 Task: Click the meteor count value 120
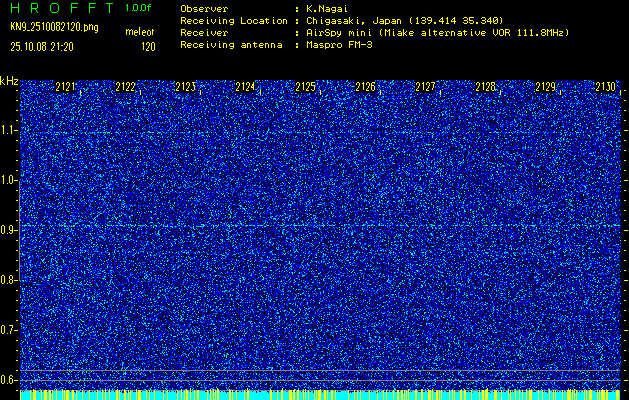[x=148, y=46]
